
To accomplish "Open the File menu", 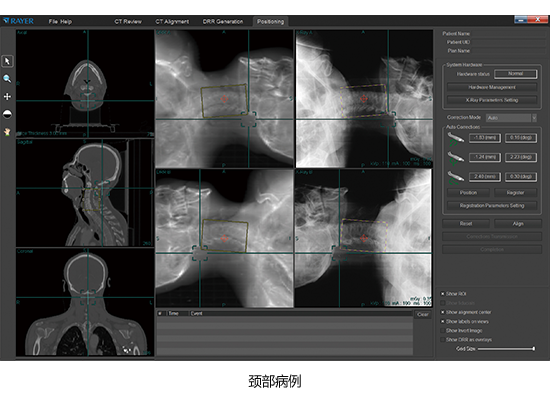I will pyautogui.click(x=53, y=22).
